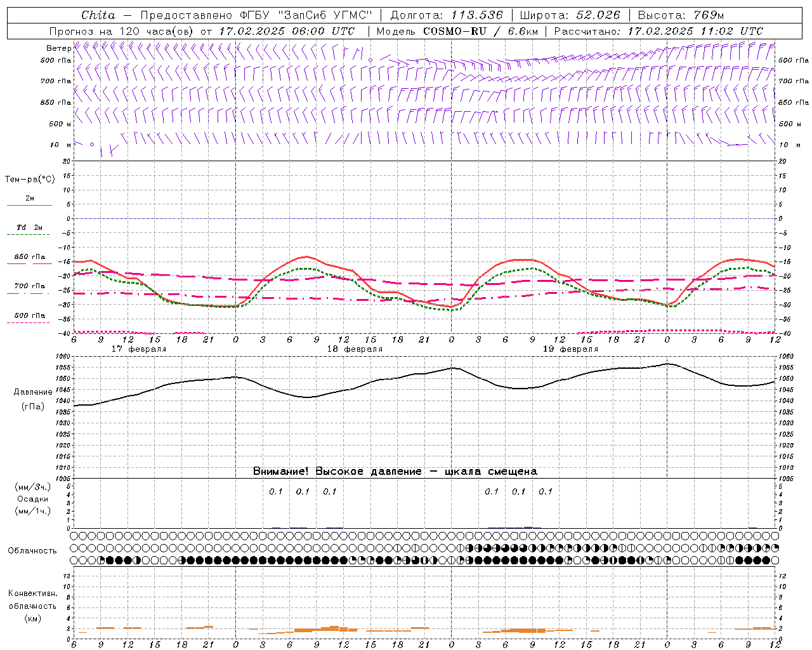
Task: Click the 'Td 2м' dew point legend entry
Action: click(x=30, y=227)
